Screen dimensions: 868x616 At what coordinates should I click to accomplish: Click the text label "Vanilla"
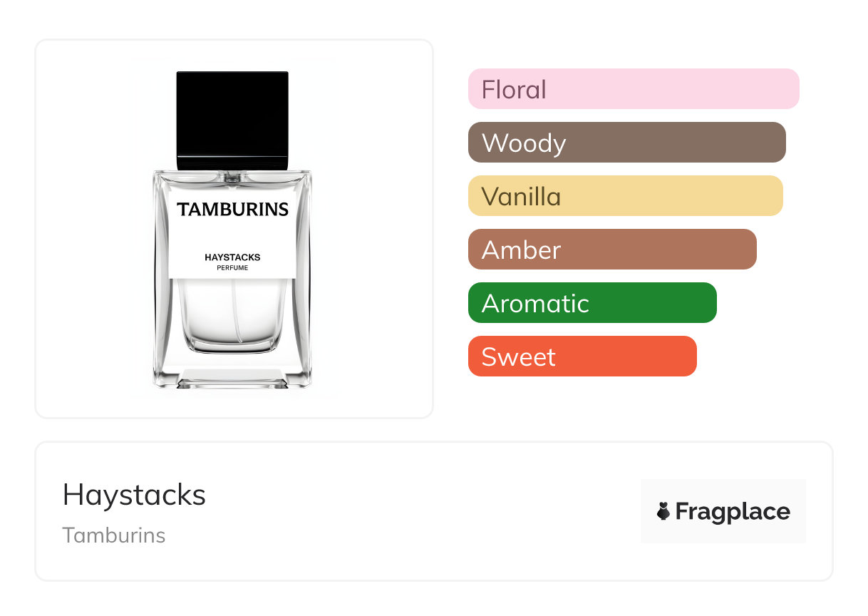click(x=521, y=197)
